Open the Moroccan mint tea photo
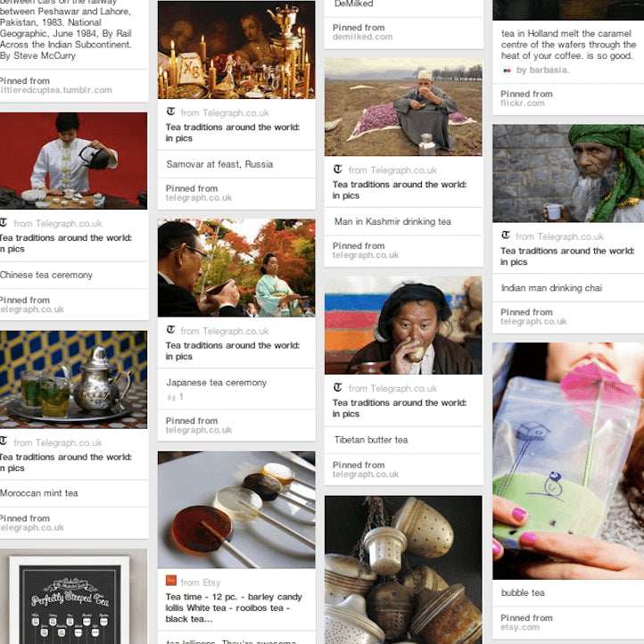 point(73,380)
